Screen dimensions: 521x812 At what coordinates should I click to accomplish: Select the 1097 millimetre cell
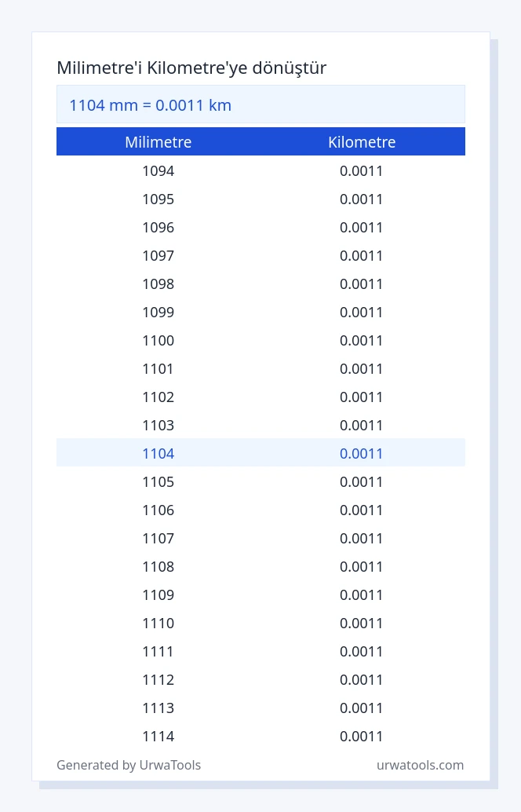[x=158, y=256]
